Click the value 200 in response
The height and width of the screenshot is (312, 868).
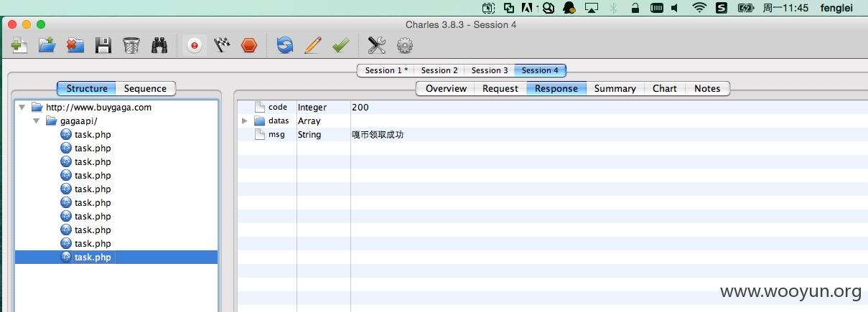tap(360, 108)
